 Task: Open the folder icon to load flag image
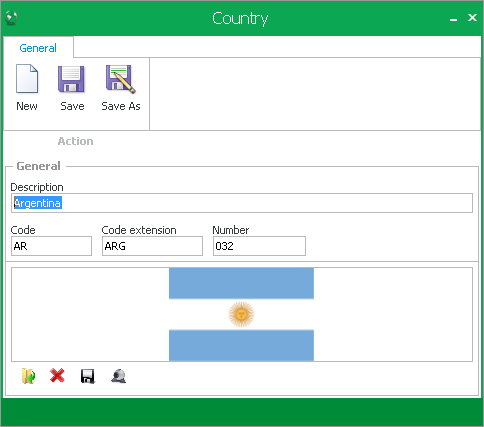(x=29, y=376)
